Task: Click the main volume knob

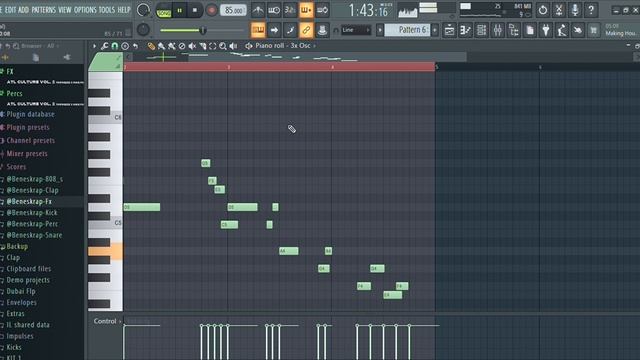Action: point(143,10)
